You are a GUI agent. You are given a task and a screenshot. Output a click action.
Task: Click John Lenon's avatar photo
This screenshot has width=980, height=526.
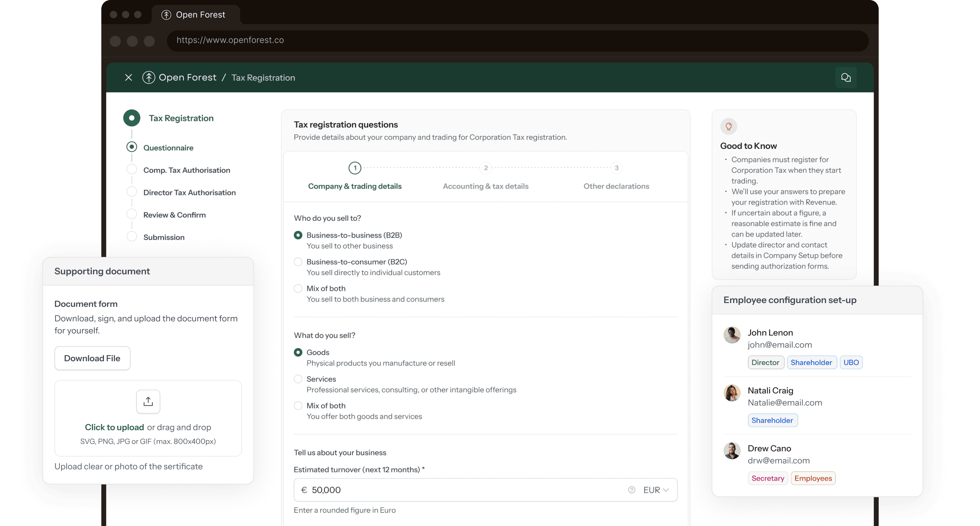click(732, 335)
